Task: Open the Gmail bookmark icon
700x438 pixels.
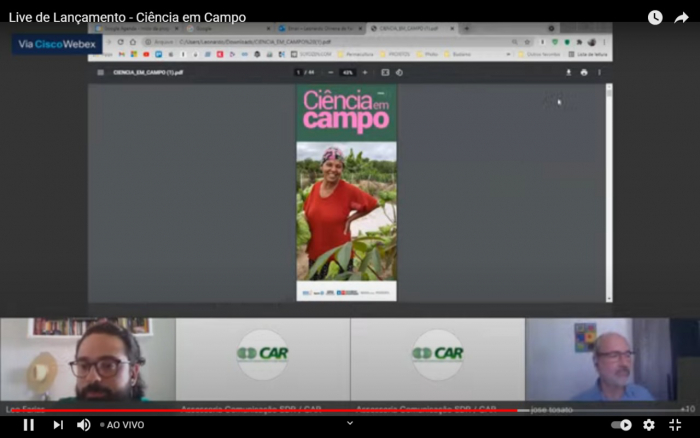Action: pyautogui.click(x=122, y=54)
